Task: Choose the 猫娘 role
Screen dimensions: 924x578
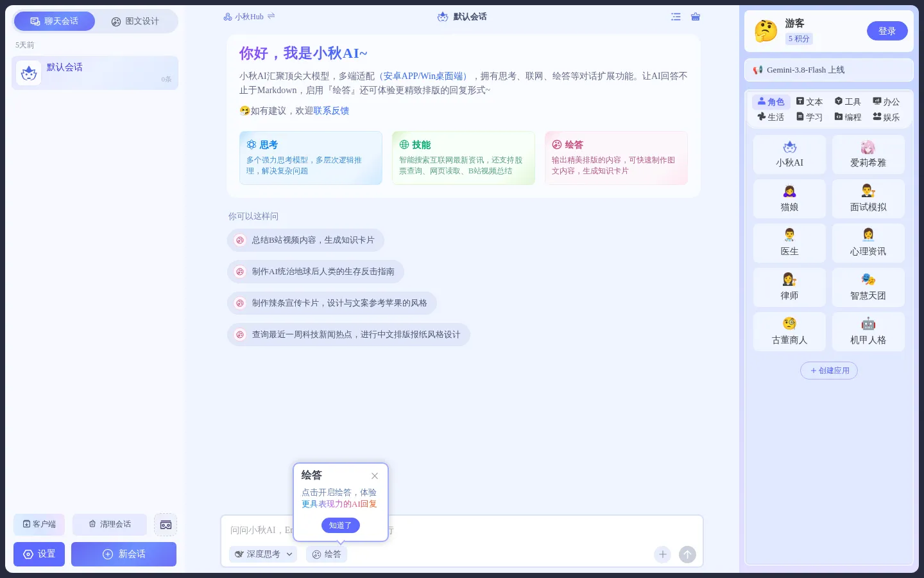Action: click(x=789, y=199)
